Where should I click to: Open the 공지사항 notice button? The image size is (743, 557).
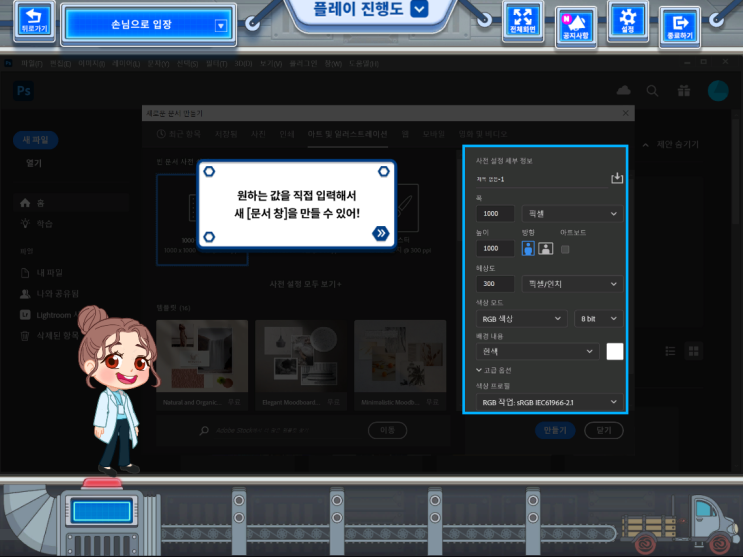click(576, 27)
